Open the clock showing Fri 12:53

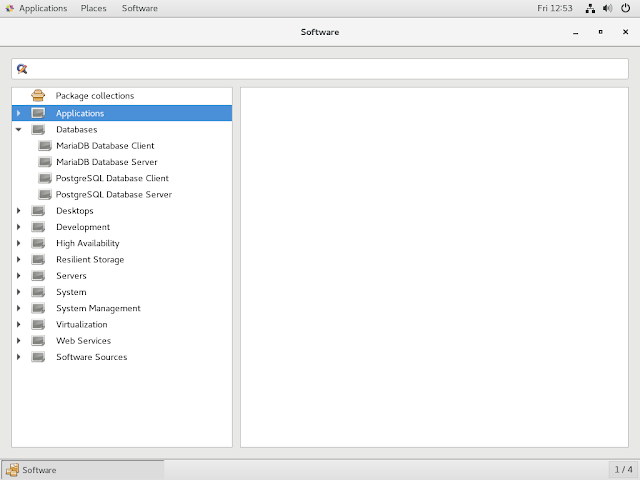pyautogui.click(x=555, y=8)
